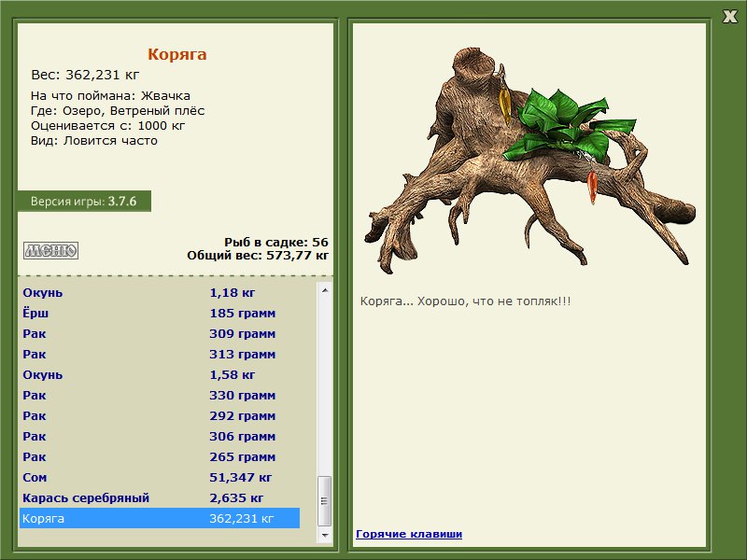This screenshot has width=747, height=560.
Task: Click the На что поймана: Жвачка line
Action: [x=110, y=96]
